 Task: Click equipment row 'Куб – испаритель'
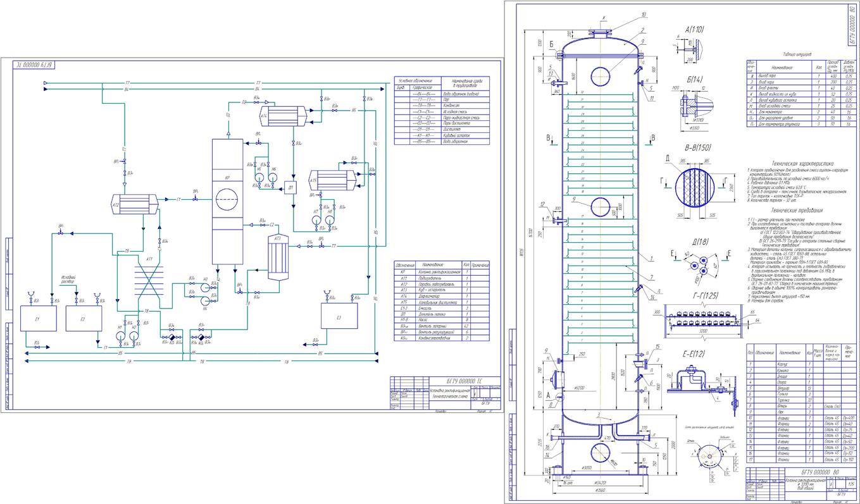[442, 290]
